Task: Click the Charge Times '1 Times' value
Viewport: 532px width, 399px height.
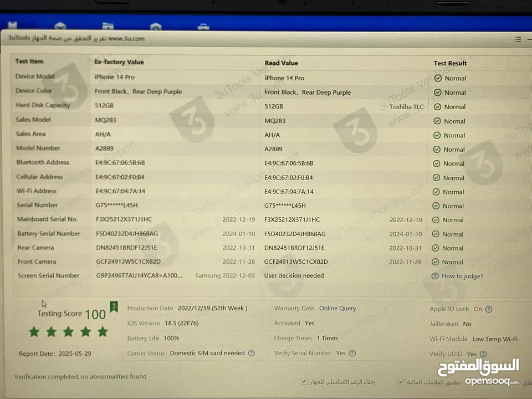Action: click(328, 338)
